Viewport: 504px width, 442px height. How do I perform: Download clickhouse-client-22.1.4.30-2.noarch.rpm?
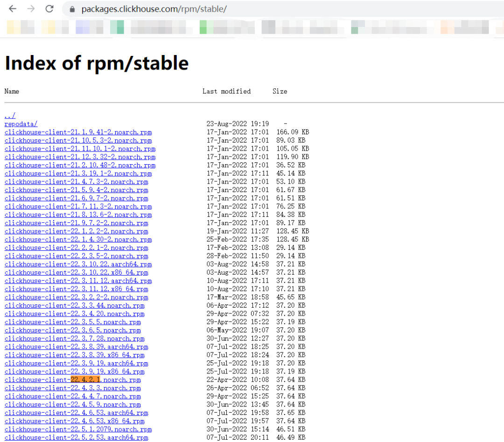point(78,239)
